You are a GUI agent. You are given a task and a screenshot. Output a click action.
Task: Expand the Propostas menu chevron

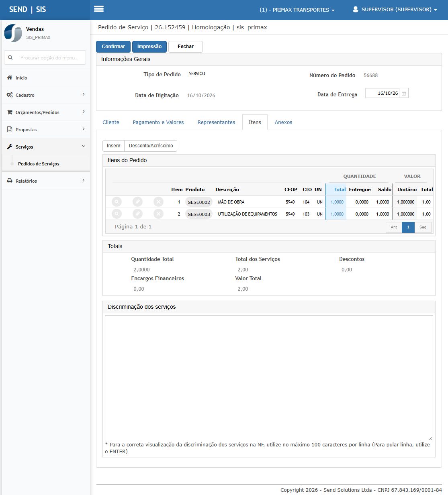(84, 129)
